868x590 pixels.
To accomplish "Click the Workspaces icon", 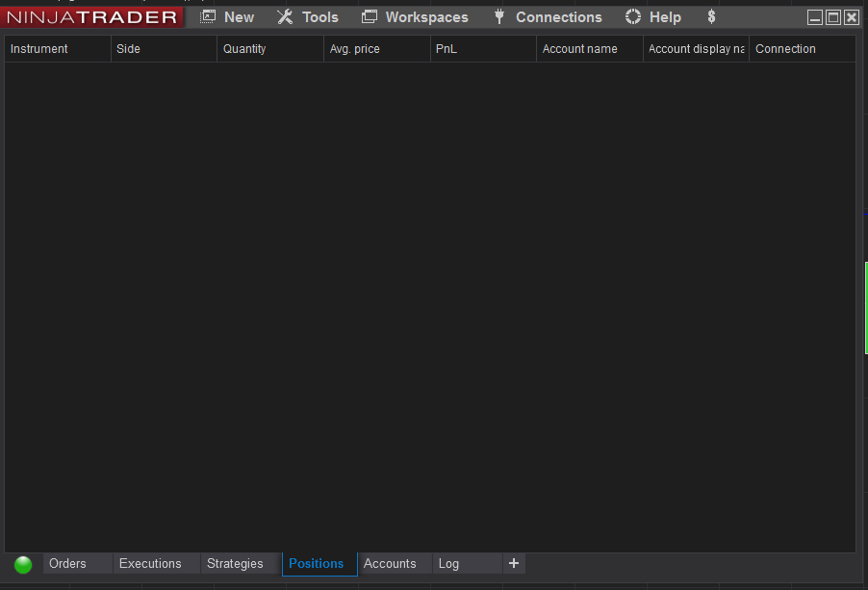I will [370, 16].
